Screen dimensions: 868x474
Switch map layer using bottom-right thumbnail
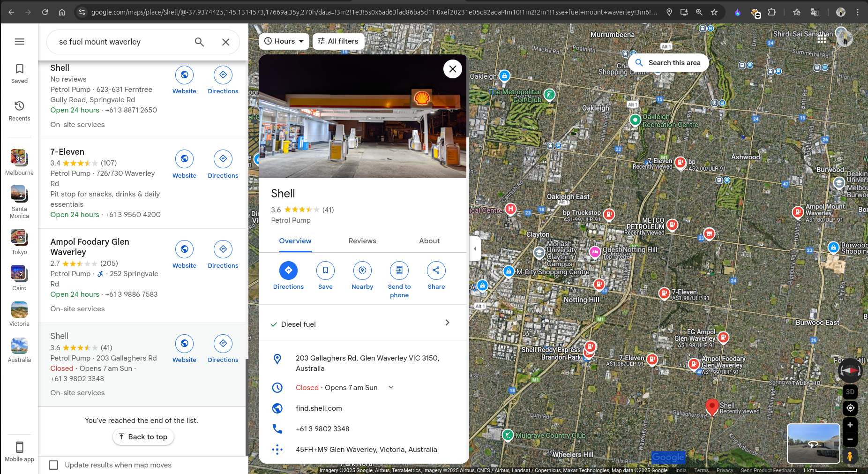tap(813, 444)
